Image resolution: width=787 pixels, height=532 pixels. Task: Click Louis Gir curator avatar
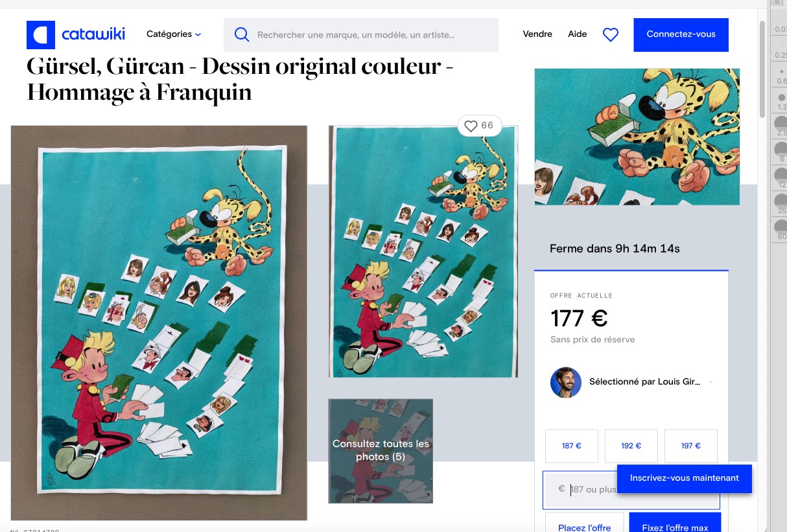[565, 382]
